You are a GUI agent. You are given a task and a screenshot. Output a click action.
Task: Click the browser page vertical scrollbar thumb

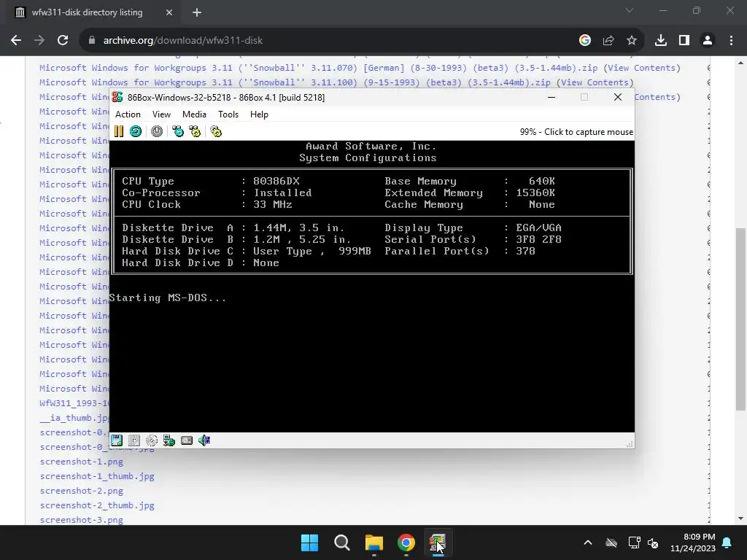tap(741, 319)
